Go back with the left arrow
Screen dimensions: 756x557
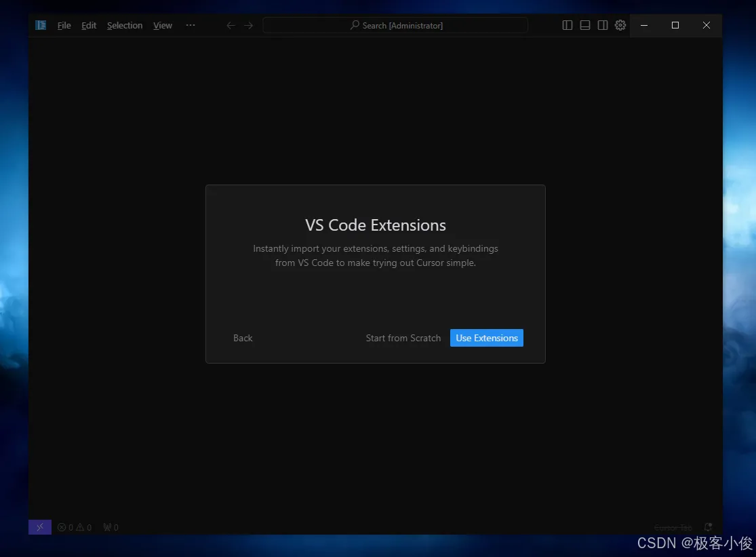point(231,26)
